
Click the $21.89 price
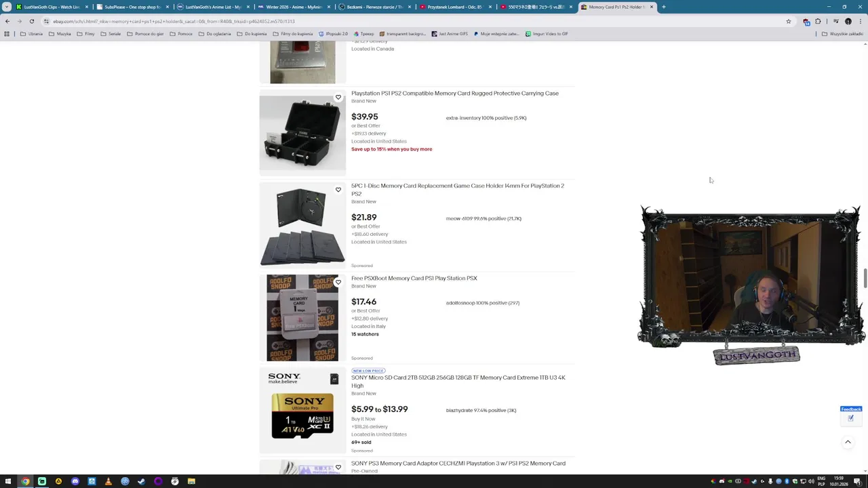[x=364, y=218]
